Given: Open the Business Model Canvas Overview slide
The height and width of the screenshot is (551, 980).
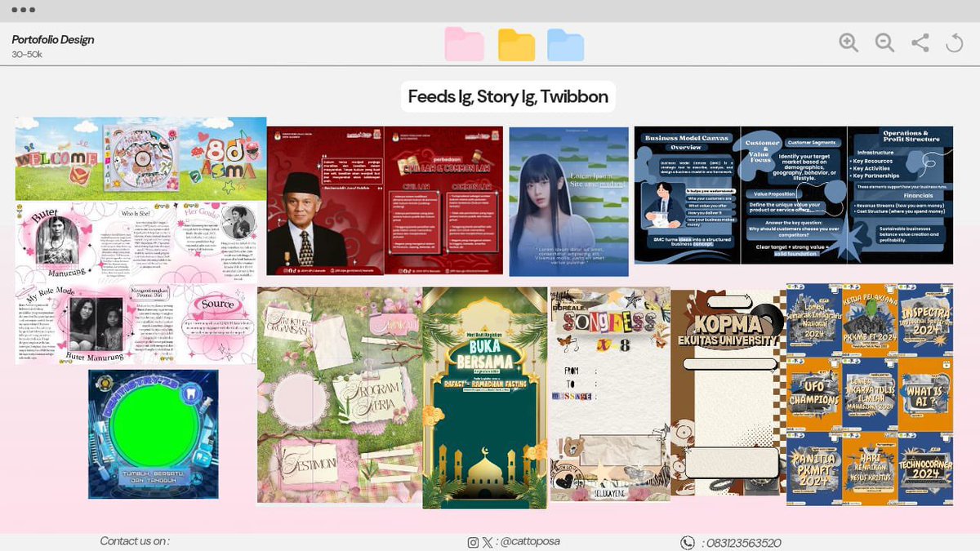Looking at the screenshot, I should [687, 194].
